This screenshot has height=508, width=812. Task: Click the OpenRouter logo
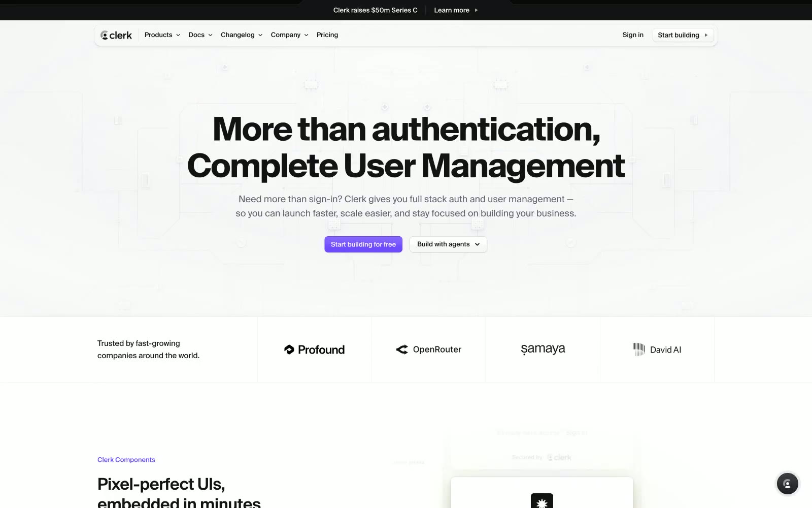429,350
